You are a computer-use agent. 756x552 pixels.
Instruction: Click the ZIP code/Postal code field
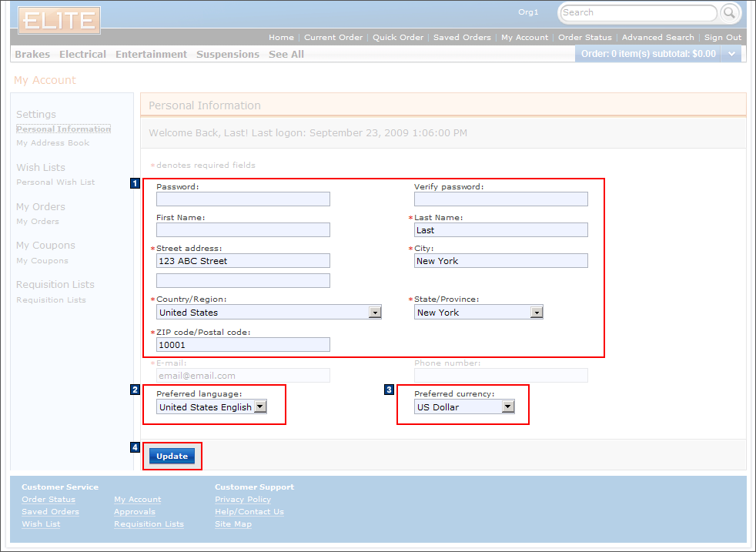[243, 345]
